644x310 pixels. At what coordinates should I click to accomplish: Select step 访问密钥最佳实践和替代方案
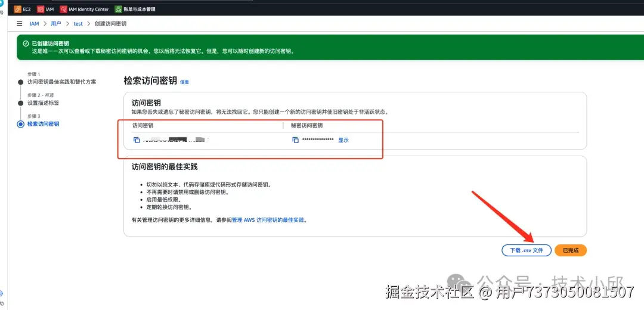click(62, 82)
